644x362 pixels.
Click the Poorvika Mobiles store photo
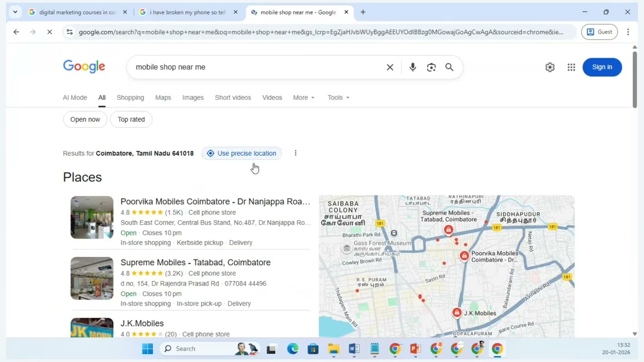(x=92, y=217)
